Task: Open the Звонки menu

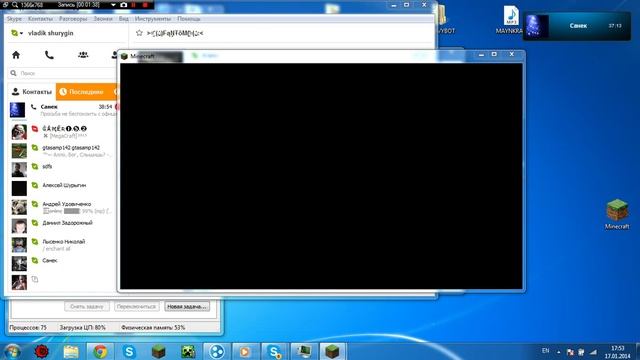Action: (102, 19)
